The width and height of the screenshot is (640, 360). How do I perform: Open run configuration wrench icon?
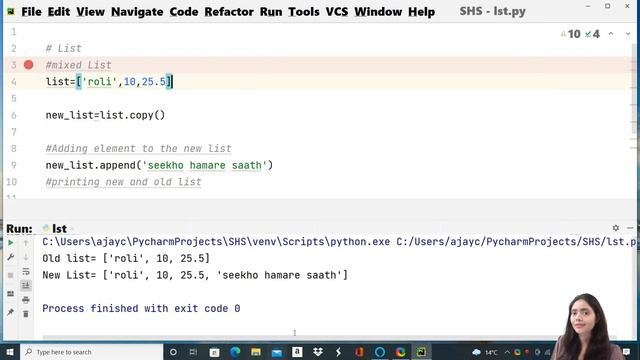(x=11, y=257)
